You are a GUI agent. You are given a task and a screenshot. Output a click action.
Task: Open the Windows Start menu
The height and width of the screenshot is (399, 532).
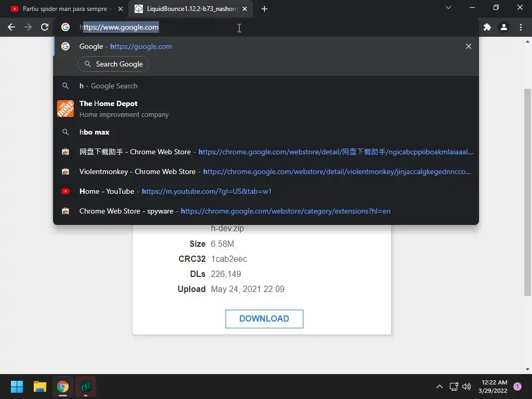17,387
